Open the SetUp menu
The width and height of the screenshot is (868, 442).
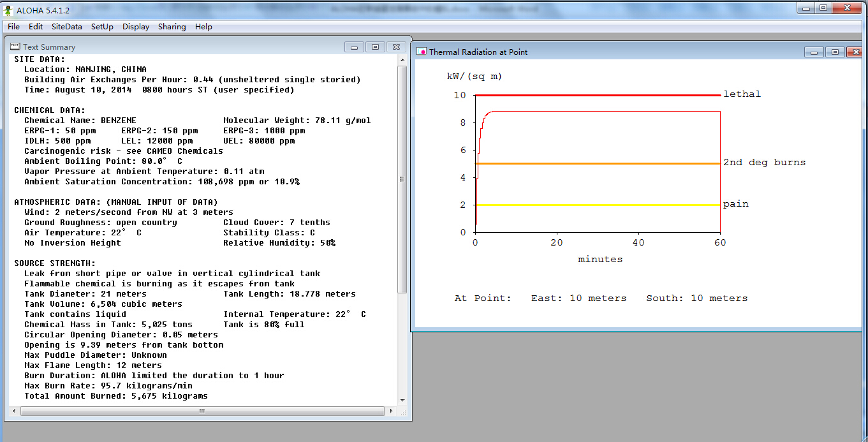(102, 27)
